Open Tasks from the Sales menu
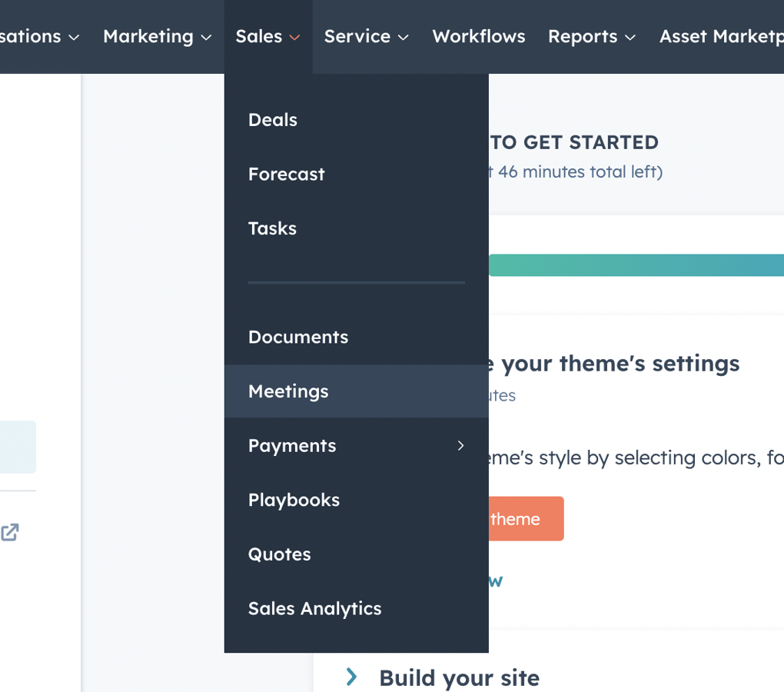Viewport: 784px width, 692px height. coord(272,228)
